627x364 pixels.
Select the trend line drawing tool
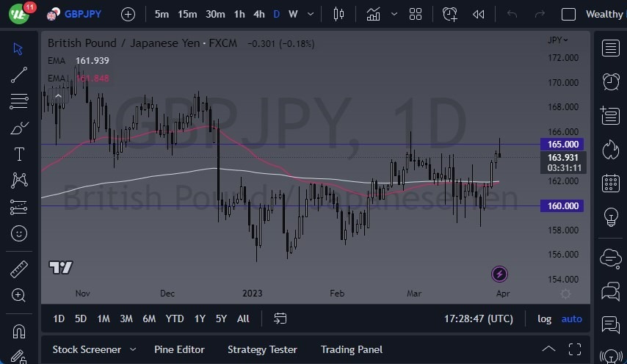pos(19,75)
